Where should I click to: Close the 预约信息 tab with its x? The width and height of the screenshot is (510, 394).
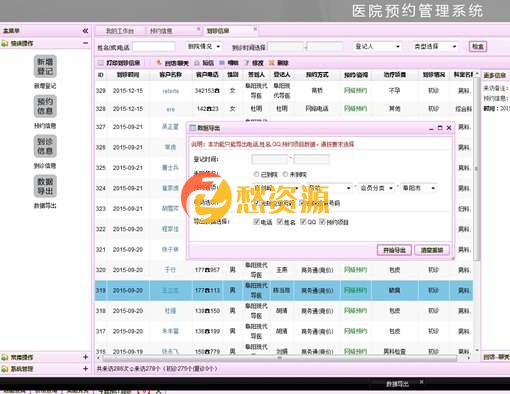(x=199, y=29)
